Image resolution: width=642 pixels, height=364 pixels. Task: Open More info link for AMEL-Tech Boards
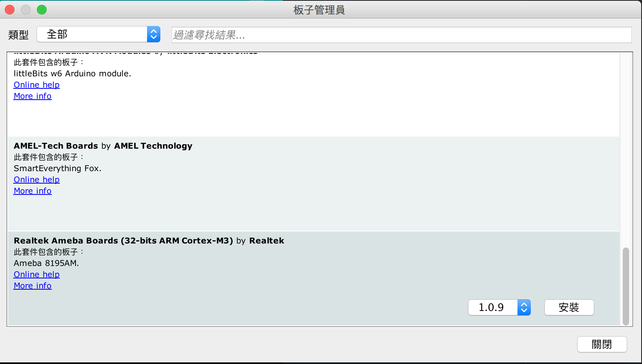(x=33, y=191)
